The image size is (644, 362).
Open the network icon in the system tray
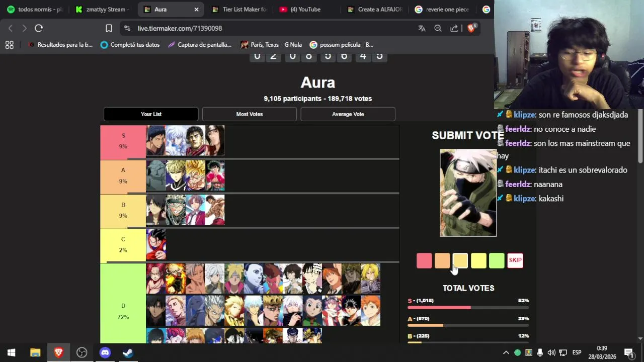pos(563,352)
